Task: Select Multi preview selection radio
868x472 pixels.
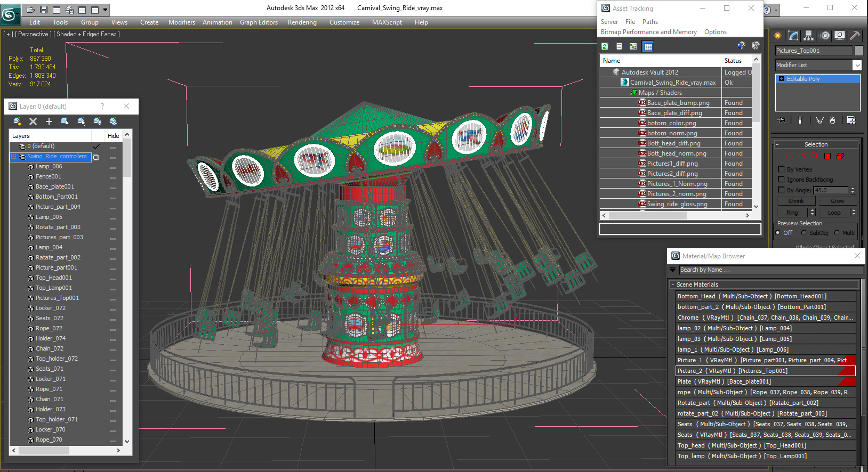Action: 837,233
